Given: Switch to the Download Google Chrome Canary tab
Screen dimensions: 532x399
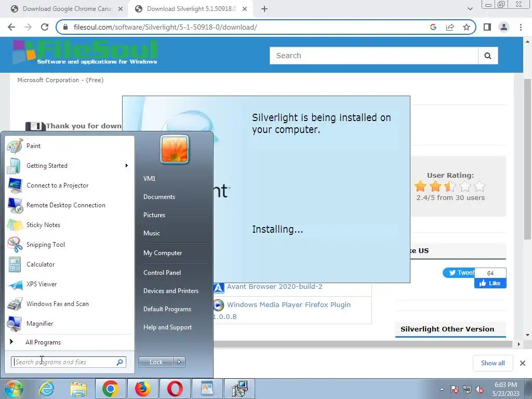Looking at the screenshot, I should pyautogui.click(x=66, y=9).
